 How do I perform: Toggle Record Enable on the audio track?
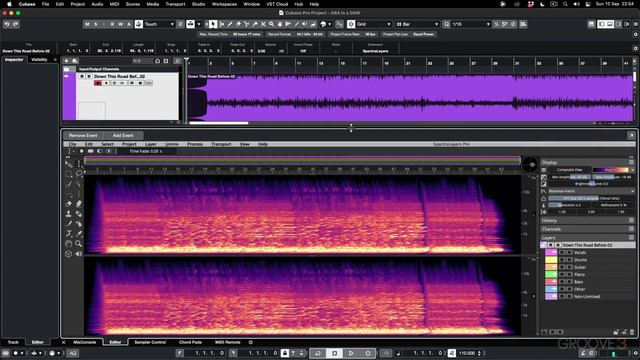tap(98, 83)
